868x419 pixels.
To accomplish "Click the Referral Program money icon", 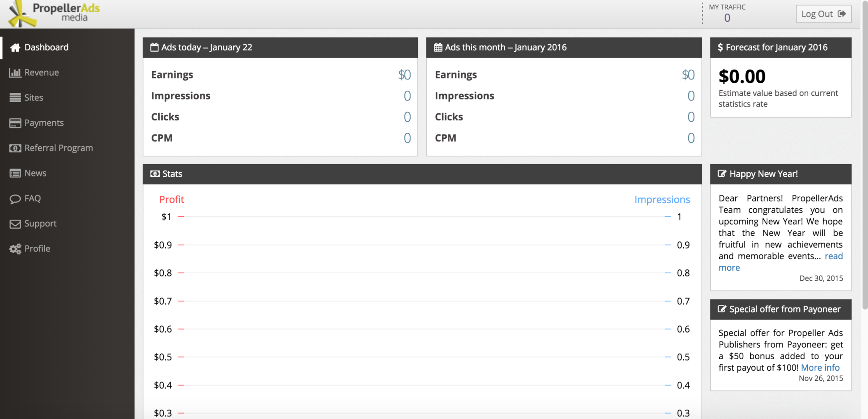I will tap(15, 148).
